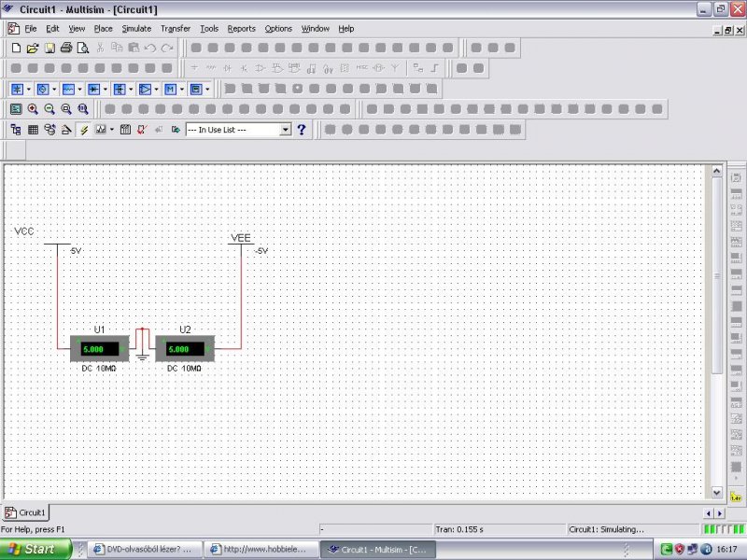The height and width of the screenshot is (560, 747).
Task: Select the ground symbol between the voltmeters
Action: click(142, 357)
